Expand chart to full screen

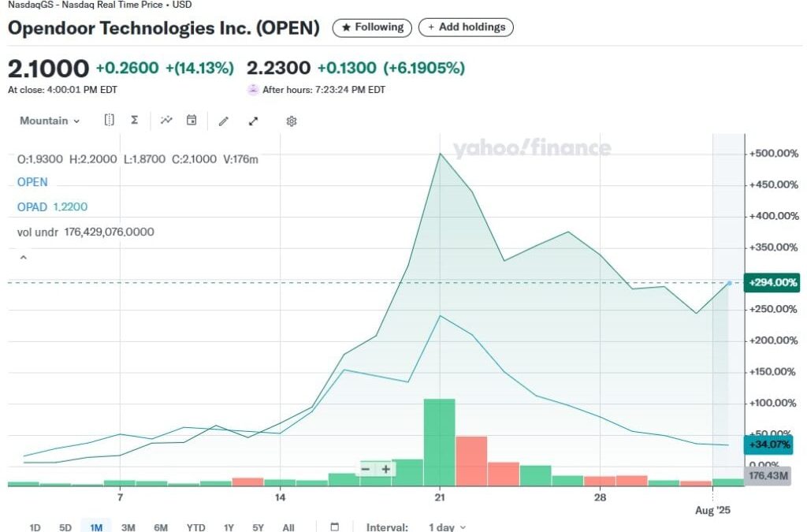pyautogui.click(x=253, y=121)
